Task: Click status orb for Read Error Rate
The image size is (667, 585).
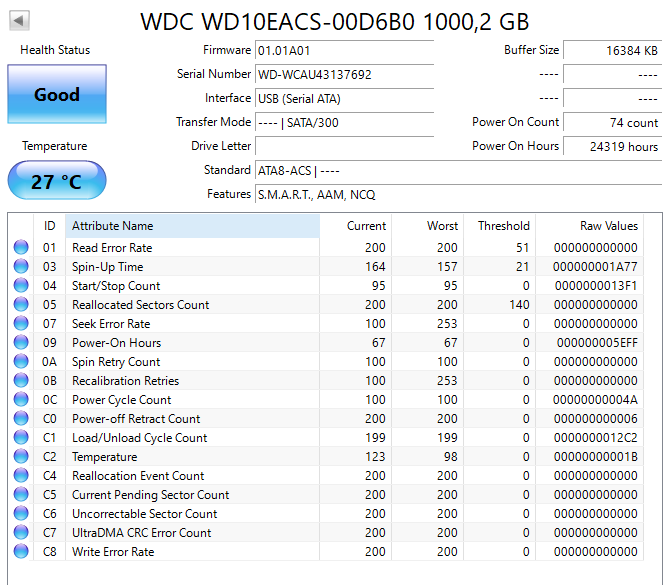Action: tap(21, 248)
